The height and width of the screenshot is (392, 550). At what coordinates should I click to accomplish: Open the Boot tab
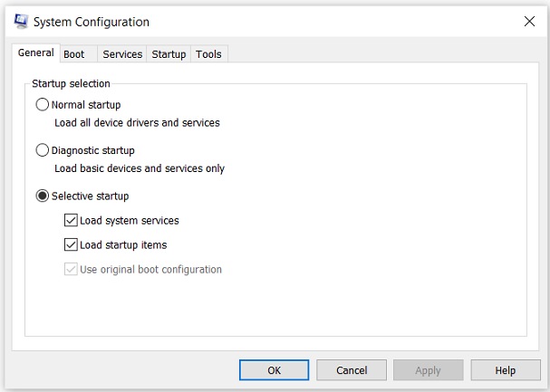(74, 54)
